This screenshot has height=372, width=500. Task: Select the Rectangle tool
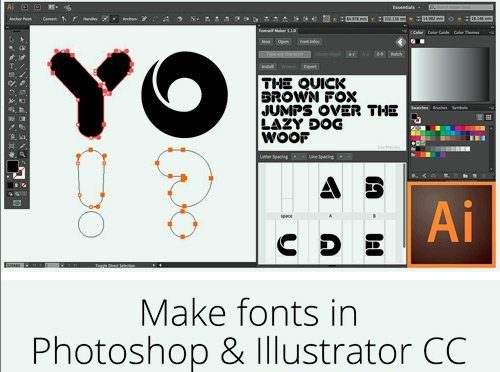(12, 75)
